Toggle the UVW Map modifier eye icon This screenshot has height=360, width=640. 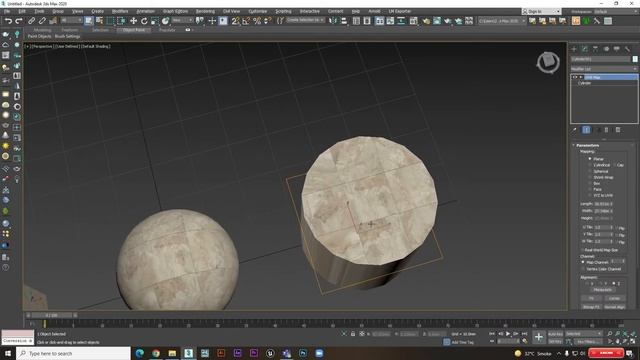tap(575, 77)
